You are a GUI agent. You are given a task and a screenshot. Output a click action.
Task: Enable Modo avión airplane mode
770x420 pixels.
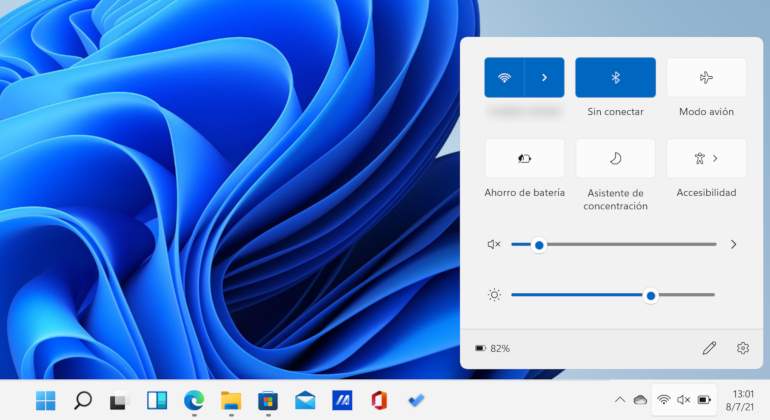(x=706, y=78)
